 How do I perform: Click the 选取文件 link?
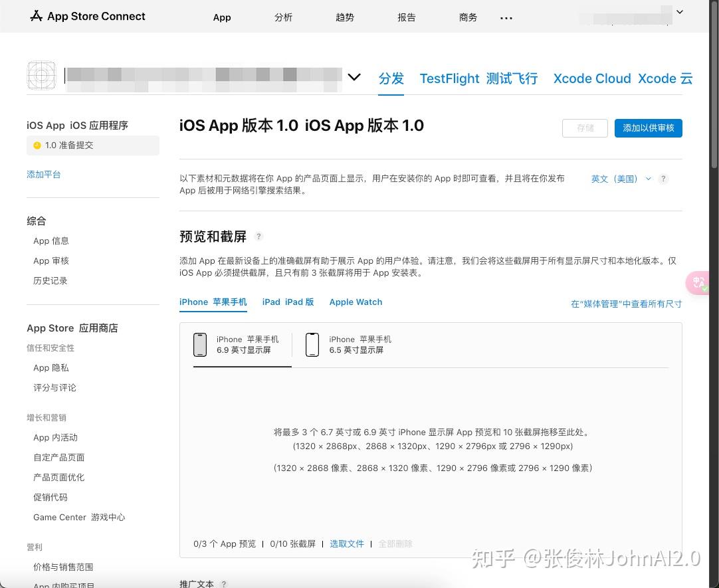[x=346, y=543]
